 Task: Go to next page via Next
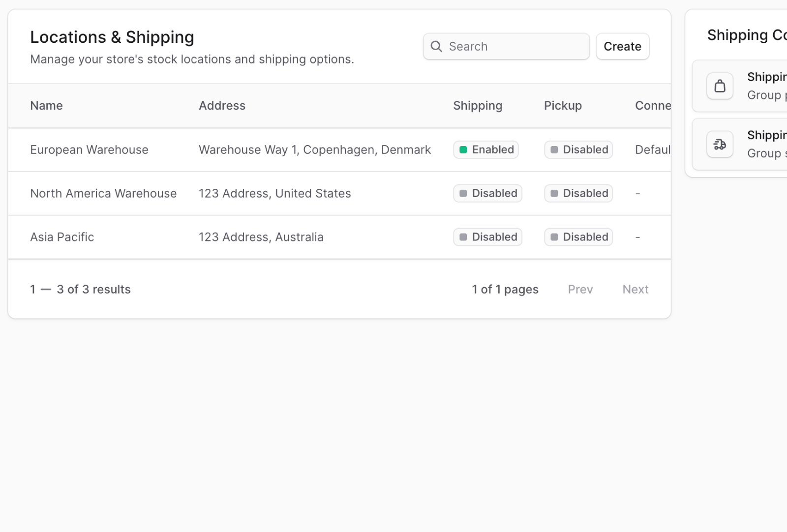pyautogui.click(x=635, y=289)
